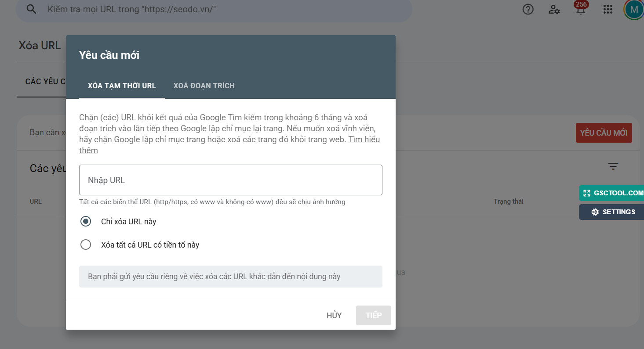644x349 pixels.
Task: Click the Xóa URL page heading
Action: 40,45
